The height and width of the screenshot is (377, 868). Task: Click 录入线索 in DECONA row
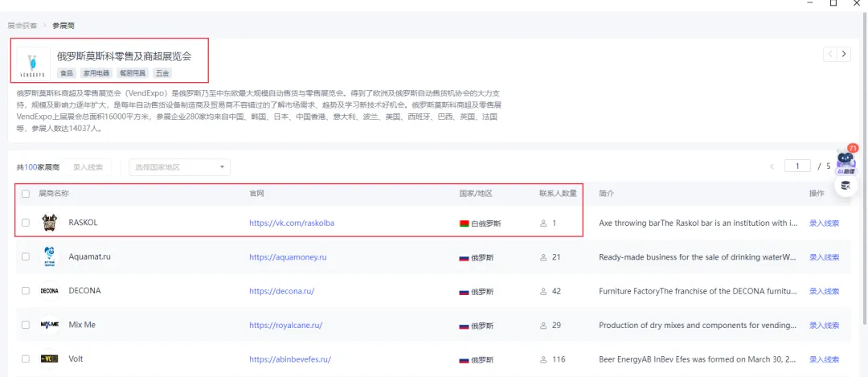824,291
